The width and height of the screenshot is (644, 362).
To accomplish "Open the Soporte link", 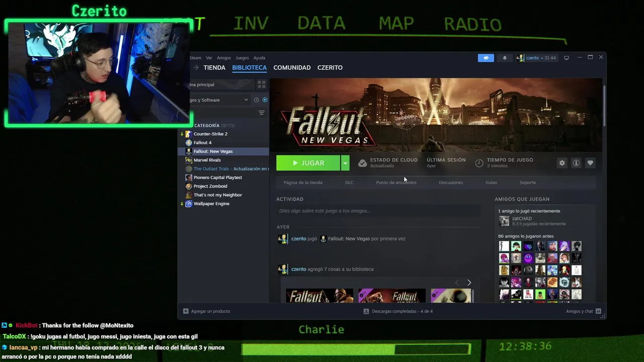I will coord(528,183).
